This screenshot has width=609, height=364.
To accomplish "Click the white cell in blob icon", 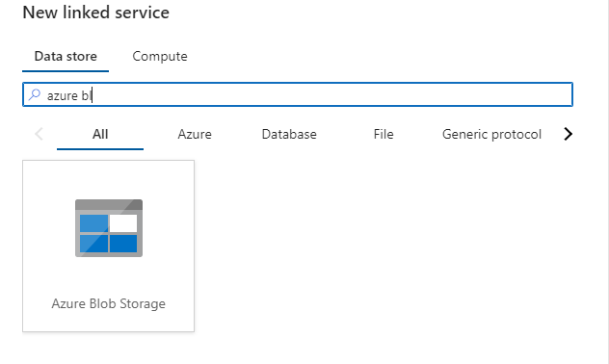I will (123, 223).
